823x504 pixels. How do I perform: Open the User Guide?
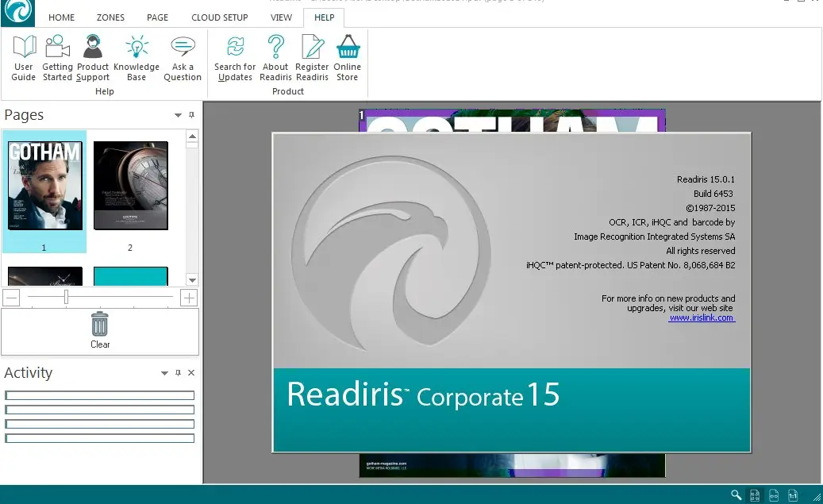click(x=24, y=58)
